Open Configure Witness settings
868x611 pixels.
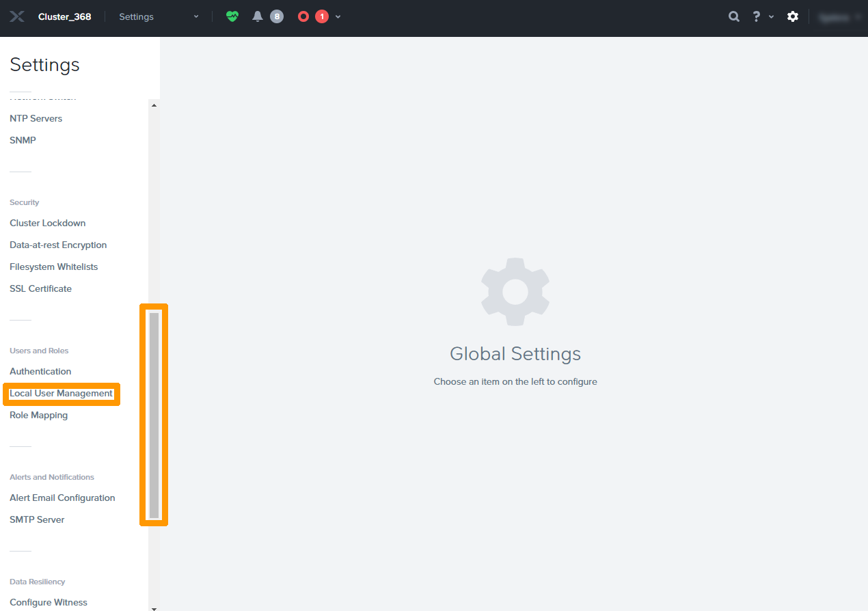click(x=48, y=602)
